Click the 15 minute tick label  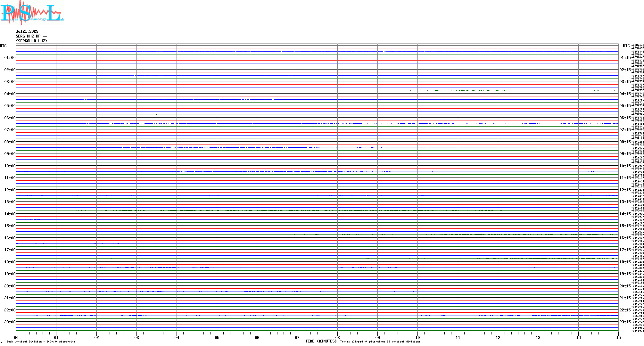618,337
